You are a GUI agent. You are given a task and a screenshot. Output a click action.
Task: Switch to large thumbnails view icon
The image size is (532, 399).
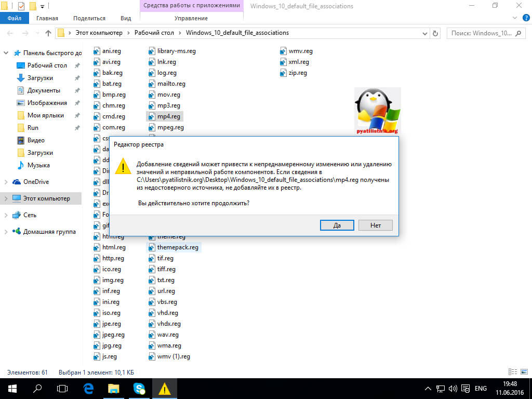(523, 373)
